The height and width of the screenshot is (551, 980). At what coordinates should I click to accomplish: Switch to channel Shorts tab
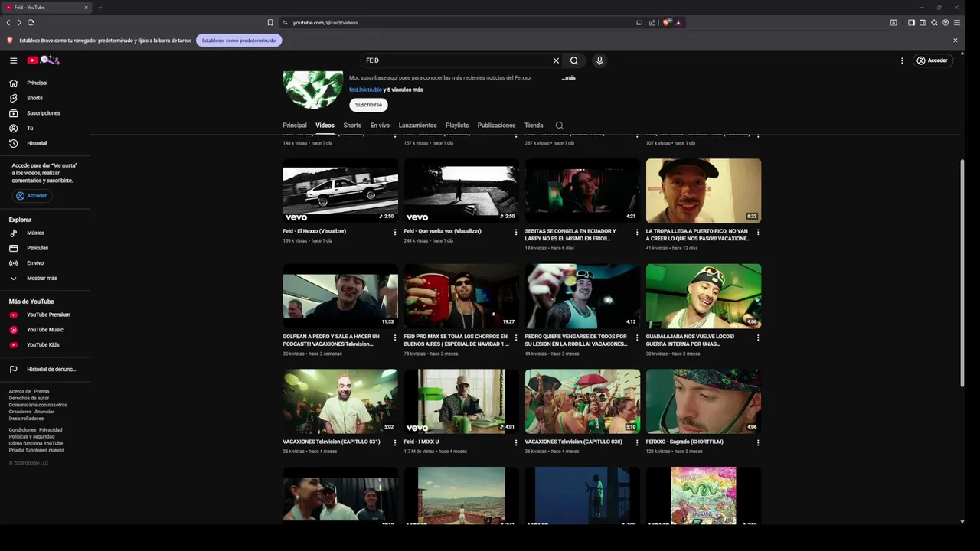352,126
